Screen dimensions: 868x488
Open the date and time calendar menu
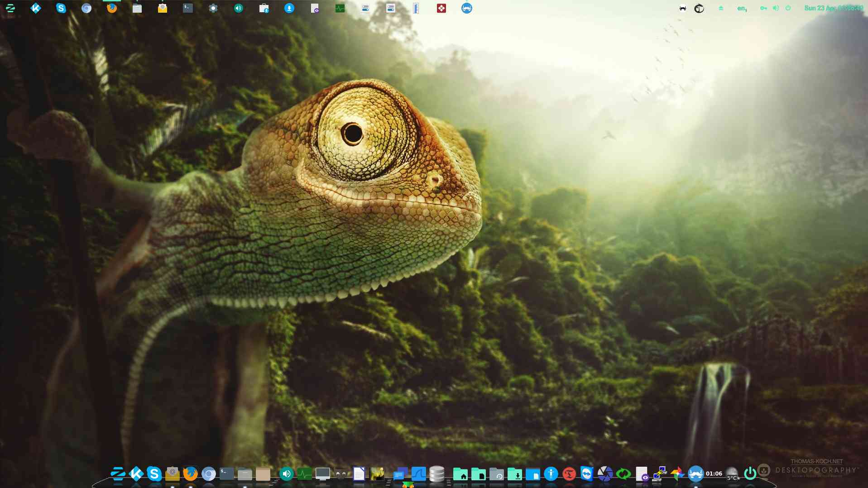click(833, 8)
